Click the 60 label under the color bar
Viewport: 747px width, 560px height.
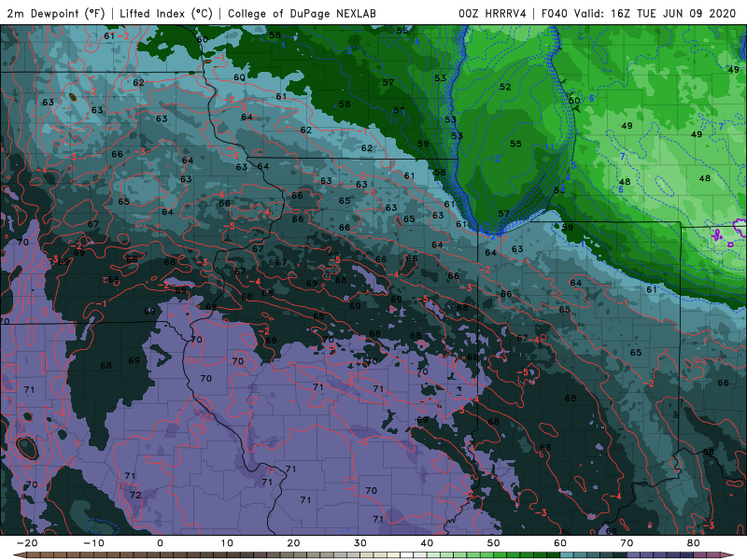click(x=560, y=543)
